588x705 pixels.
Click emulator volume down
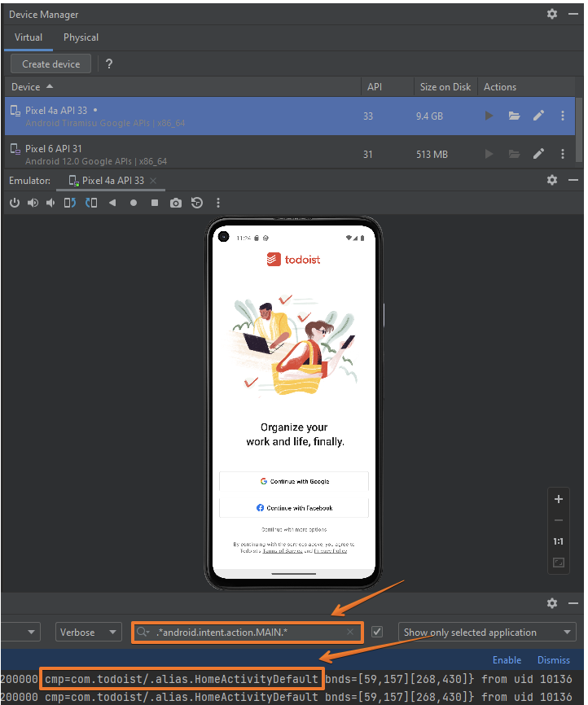pyautogui.click(x=50, y=203)
